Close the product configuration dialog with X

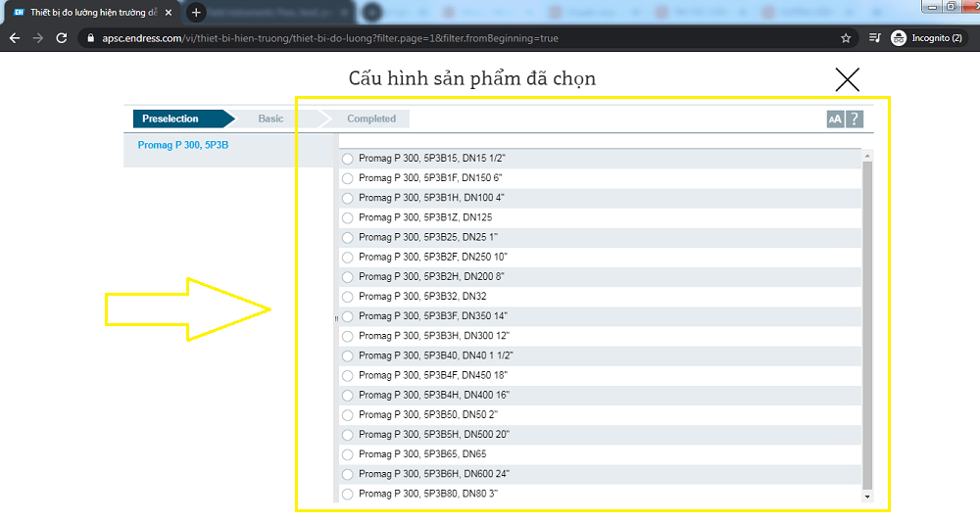click(847, 79)
